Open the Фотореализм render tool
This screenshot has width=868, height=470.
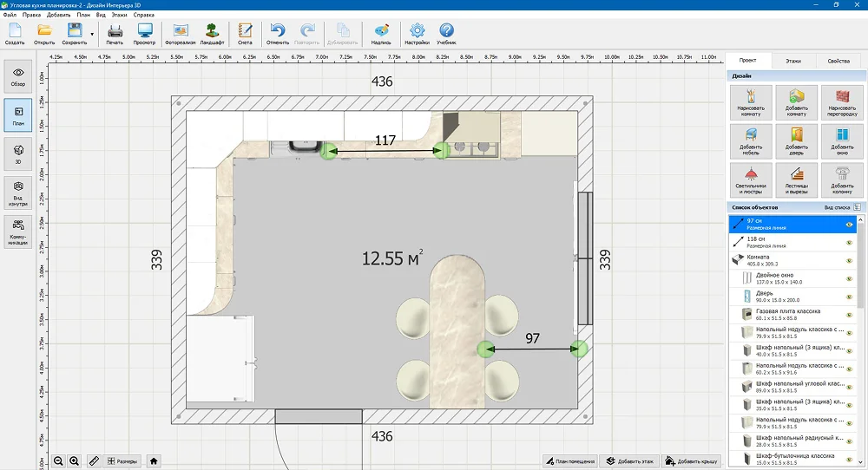click(181, 34)
